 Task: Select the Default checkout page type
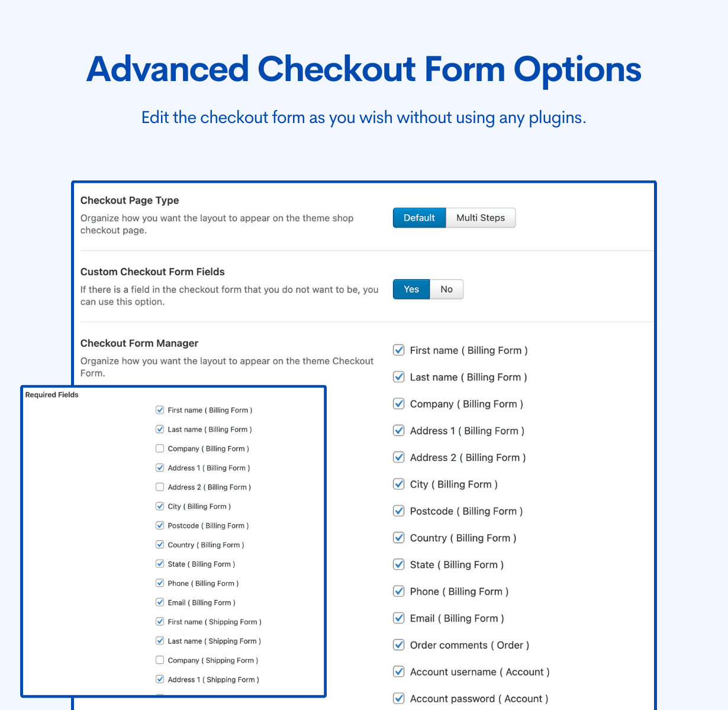pos(419,218)
